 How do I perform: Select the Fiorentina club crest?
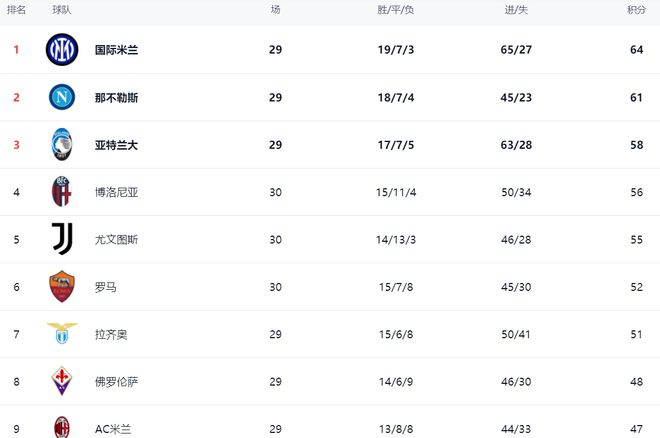[62, 381]
